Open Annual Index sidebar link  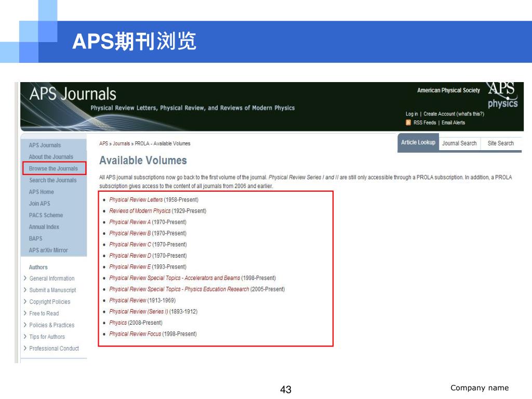(44, 227)
